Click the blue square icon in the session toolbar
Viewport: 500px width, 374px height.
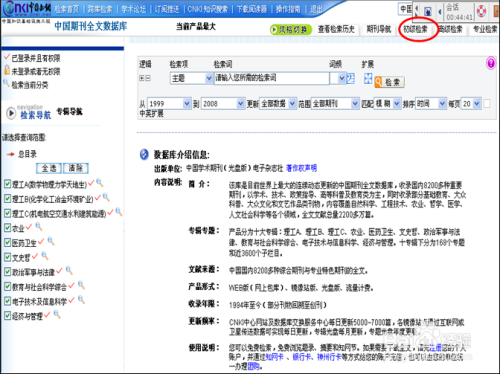(x=428, y=12)
